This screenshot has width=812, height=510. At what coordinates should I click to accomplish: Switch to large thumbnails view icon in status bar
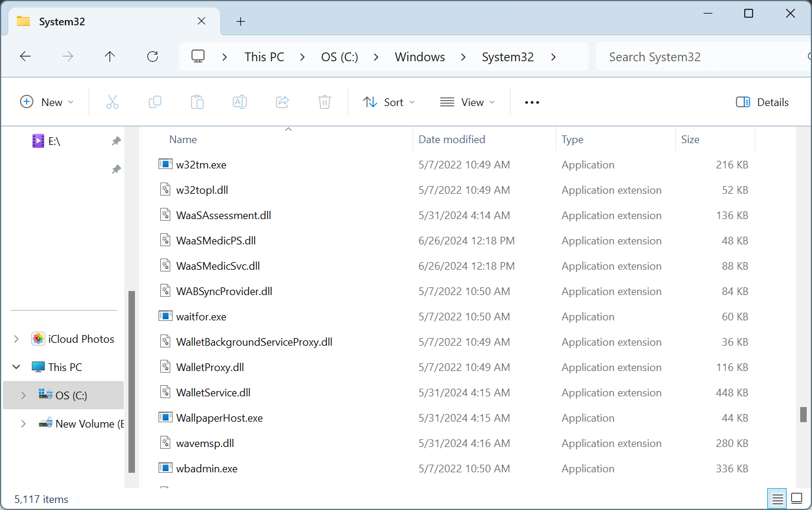(x=797, y=498)
